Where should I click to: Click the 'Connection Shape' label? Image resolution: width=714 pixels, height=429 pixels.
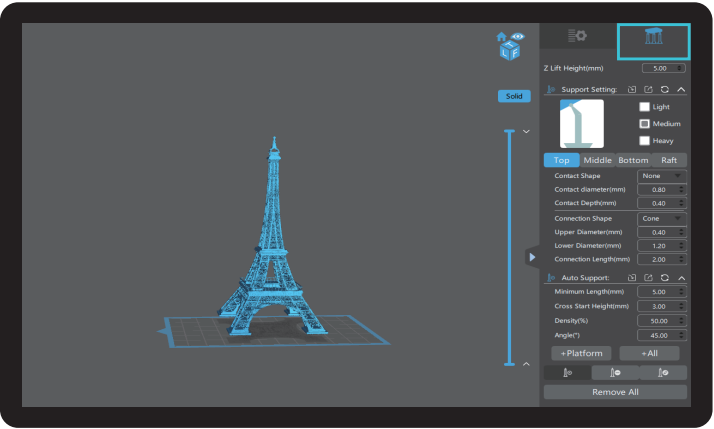[583, 219]
